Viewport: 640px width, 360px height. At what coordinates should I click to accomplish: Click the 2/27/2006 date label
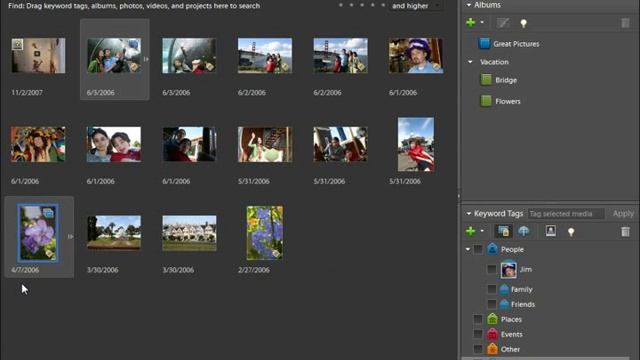coord(254,270)
